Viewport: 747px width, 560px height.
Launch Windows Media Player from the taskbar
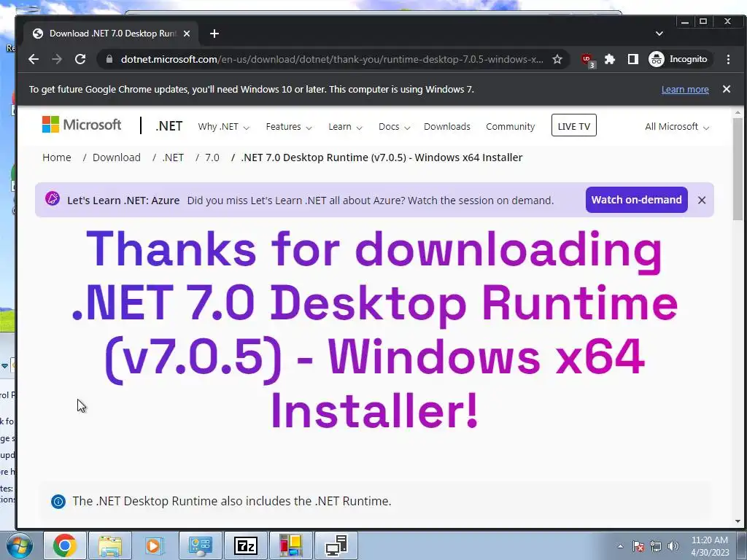click(154, 545)
